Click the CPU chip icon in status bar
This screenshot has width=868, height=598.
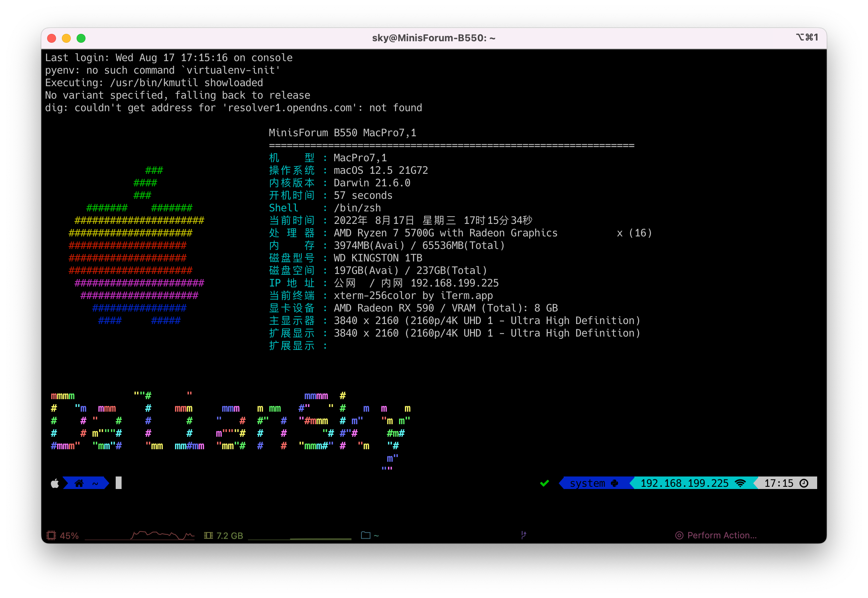tap(51, 535)
